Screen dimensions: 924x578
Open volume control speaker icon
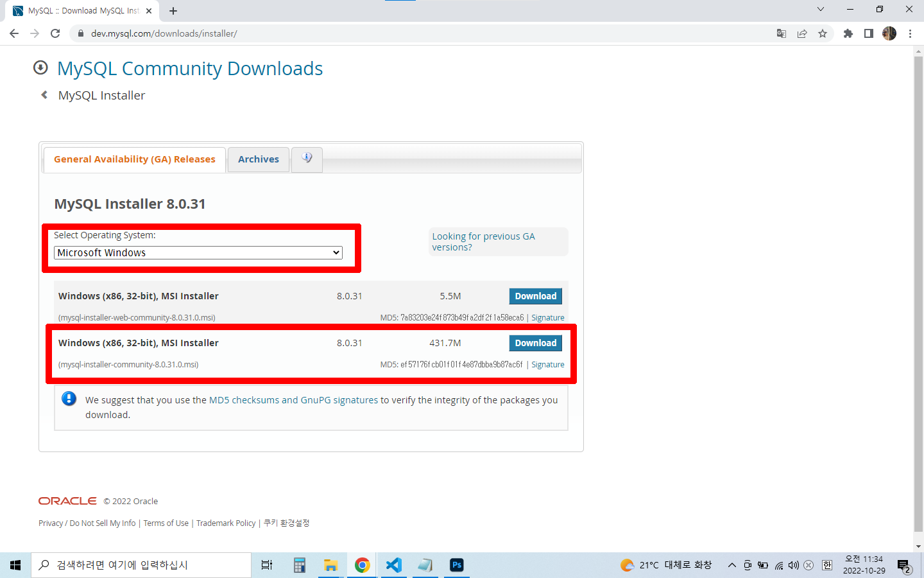pyautogui.click(x=794, y=565)
